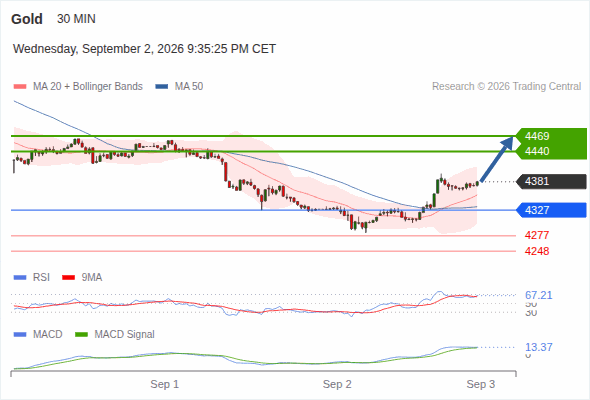Screen dimensions: 590x400
Task: Click the 13.37 MACD value
Action: [539, 347]
